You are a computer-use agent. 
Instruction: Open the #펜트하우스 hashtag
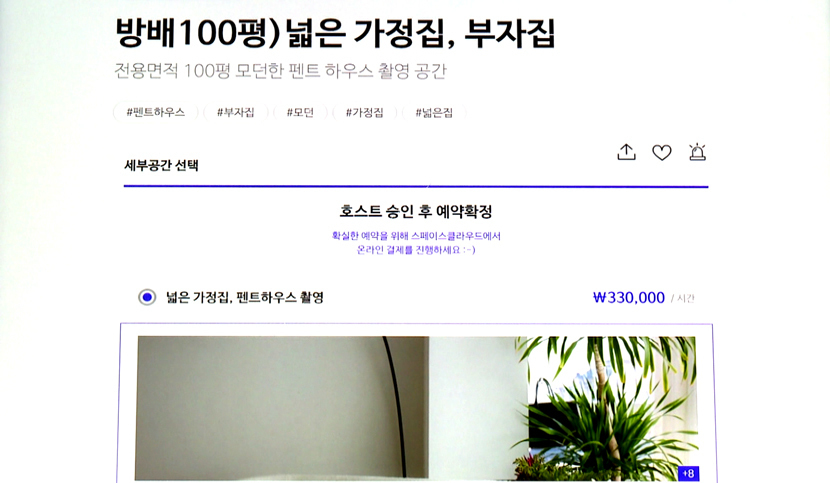click(x=156, y=112)
